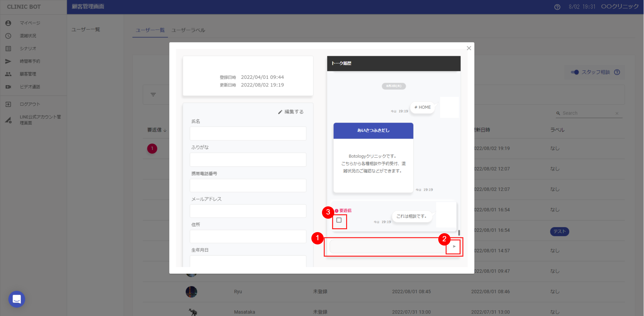Image resolution: width=644 pixels, height=316 pixels.
Task: Click the help icon beside スタッフ相談
Action: click(x=617, y=72)
